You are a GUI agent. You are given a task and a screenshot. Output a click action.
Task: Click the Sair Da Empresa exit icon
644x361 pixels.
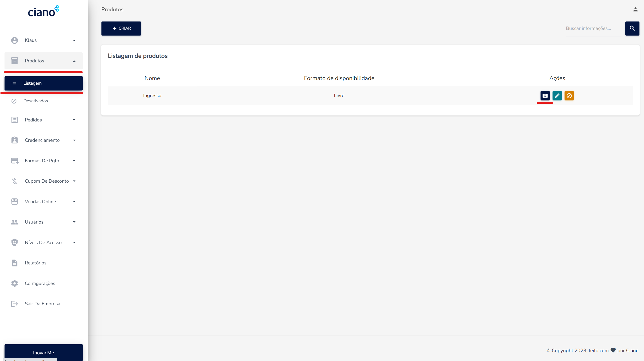15,304
